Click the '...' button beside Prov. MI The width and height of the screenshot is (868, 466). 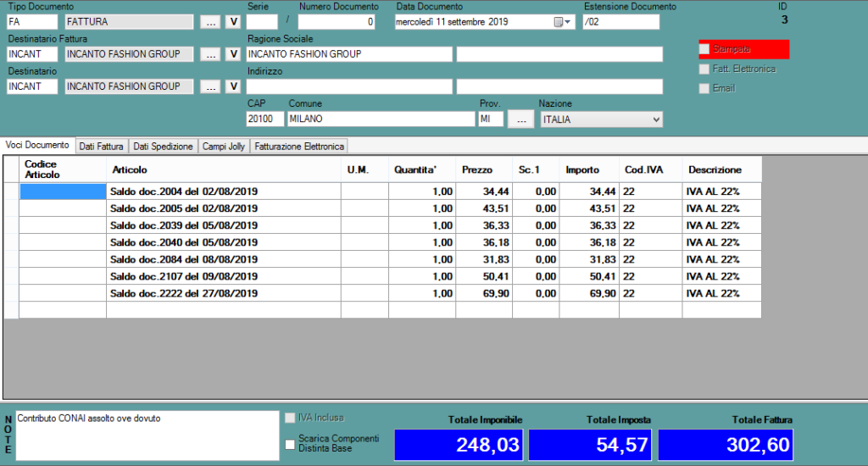[520, 119]
